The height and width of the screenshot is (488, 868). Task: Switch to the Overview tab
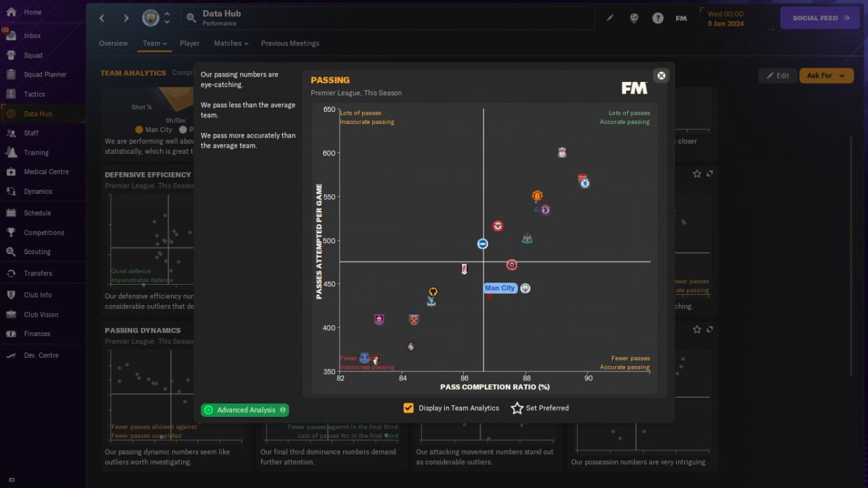[113, 43]
